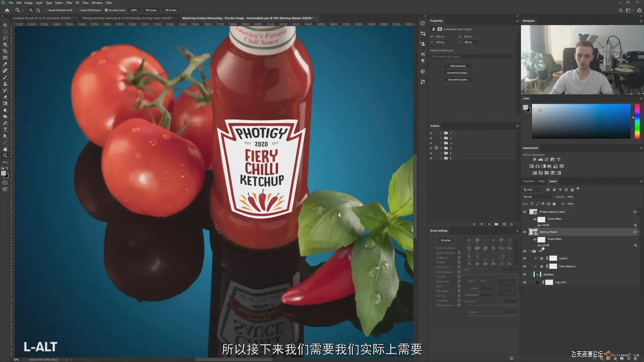
Task: Click the Fit Screen button
Action: [151, 10]
